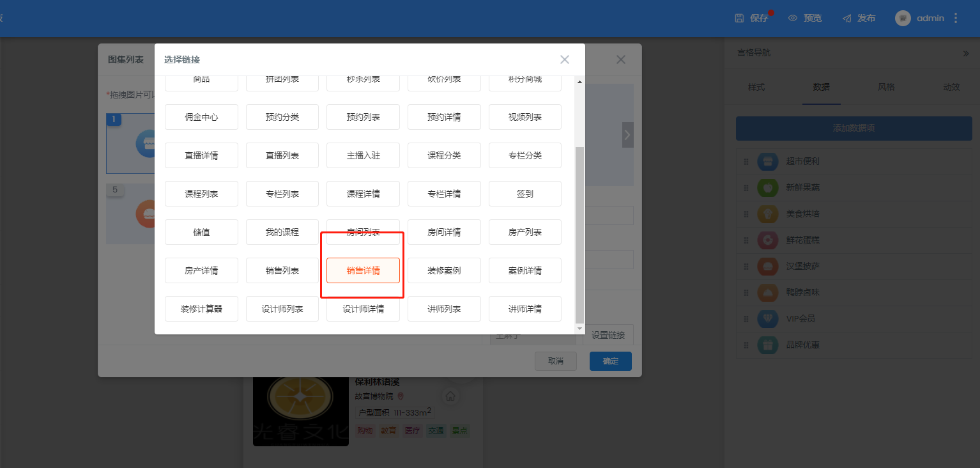980x468 pixels.
Task: Select the 讲师列表 option
Action: (444, 309)
